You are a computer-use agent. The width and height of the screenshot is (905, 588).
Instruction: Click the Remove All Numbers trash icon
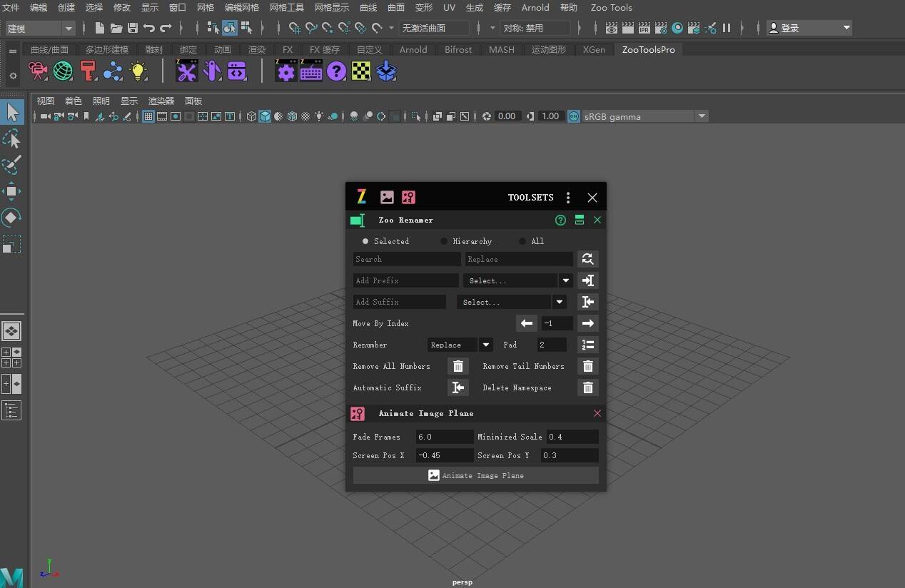[x=457, y=366]
